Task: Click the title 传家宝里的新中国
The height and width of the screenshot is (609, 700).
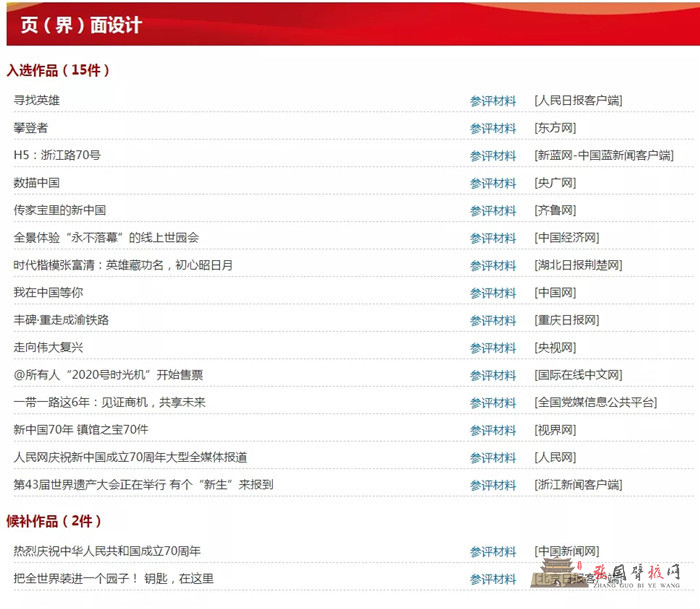Action: click(60, 210)
